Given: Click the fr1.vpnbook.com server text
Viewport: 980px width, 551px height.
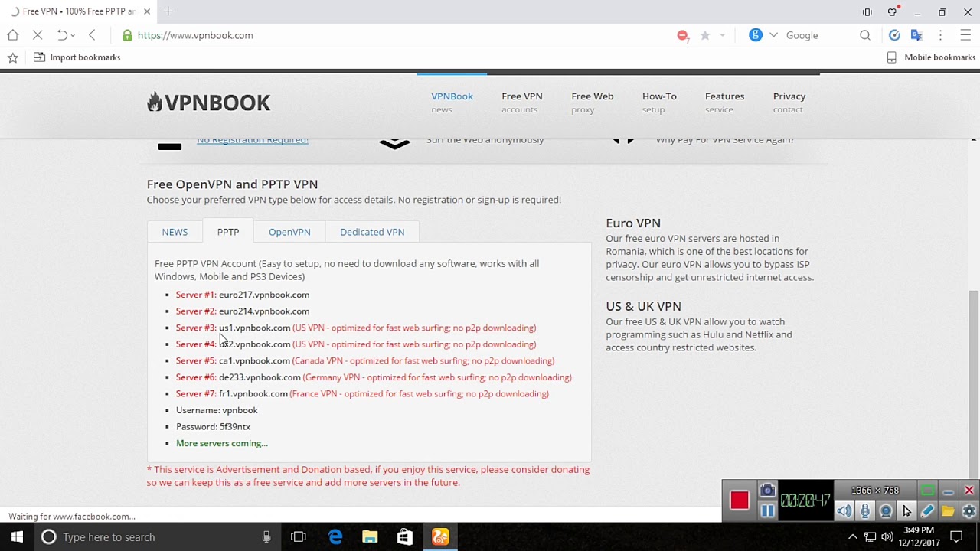Looking at the screenshot, I should [x=253, y=394].
